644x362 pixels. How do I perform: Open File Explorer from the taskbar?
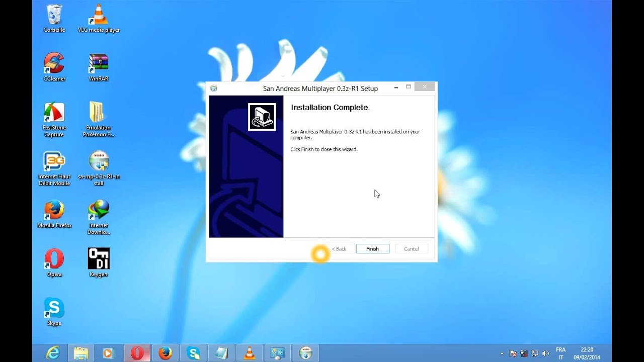[80, 353]
